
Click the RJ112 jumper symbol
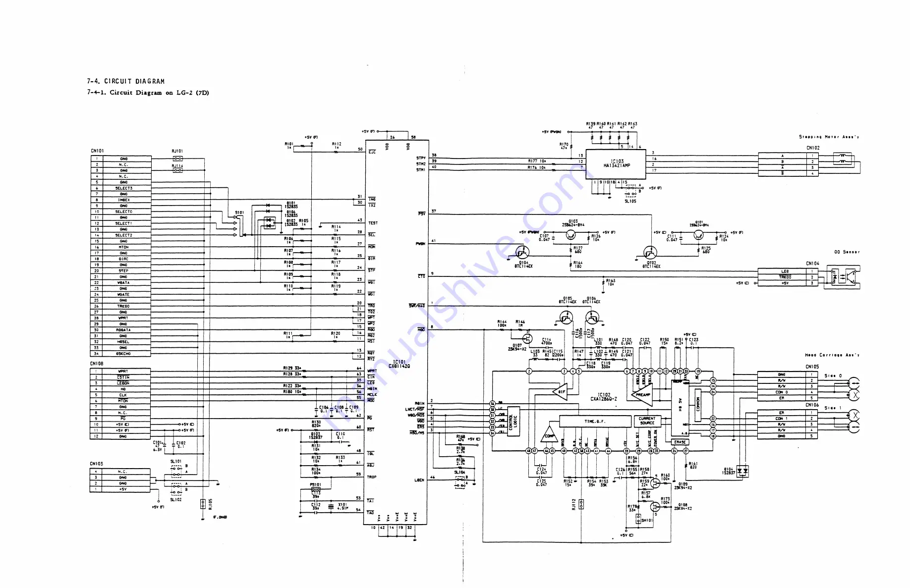581,504
